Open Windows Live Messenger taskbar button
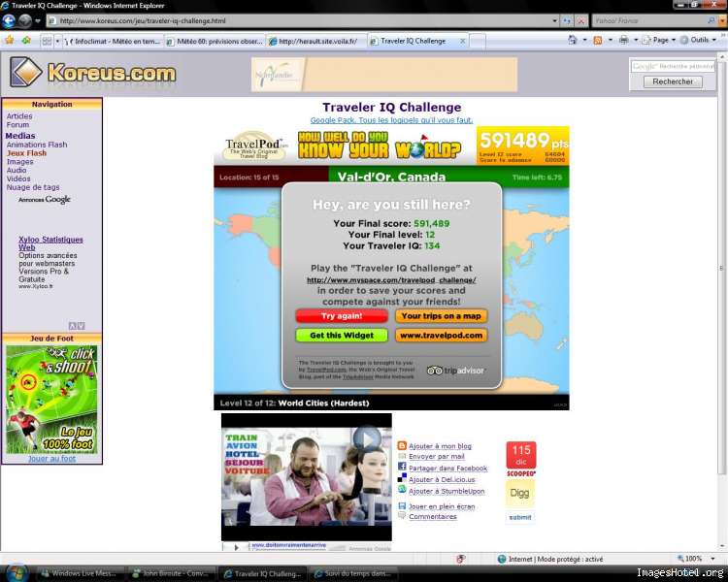Image resolution: width=728 pixels, height=582 pixels. (x=82, y=573)
